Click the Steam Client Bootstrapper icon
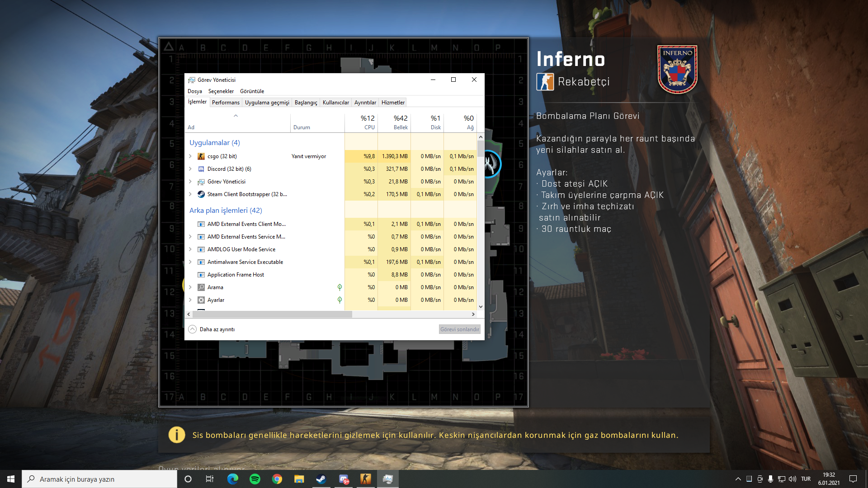 pos(201,194)
